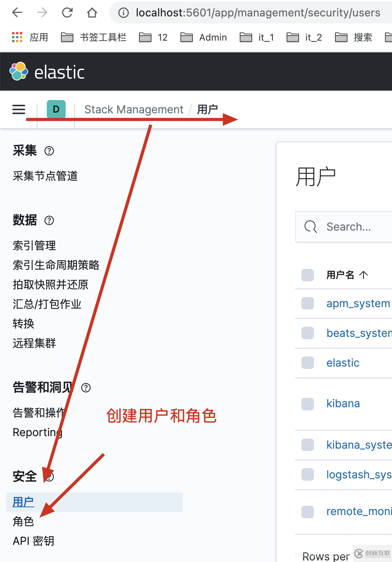
Task: Open 采集节点管道 page
Action: (45, 176)
